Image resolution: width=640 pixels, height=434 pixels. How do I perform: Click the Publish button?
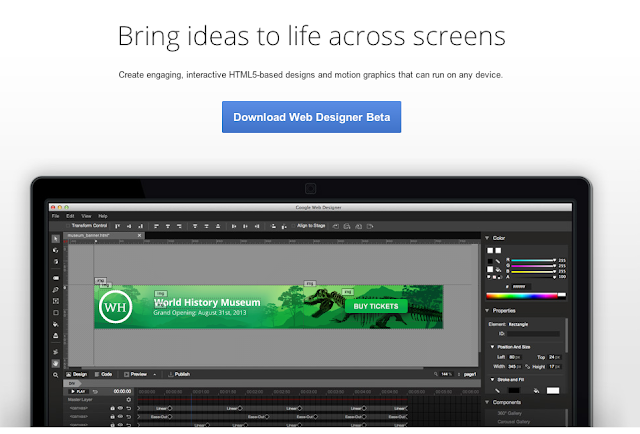click(179, 374)
